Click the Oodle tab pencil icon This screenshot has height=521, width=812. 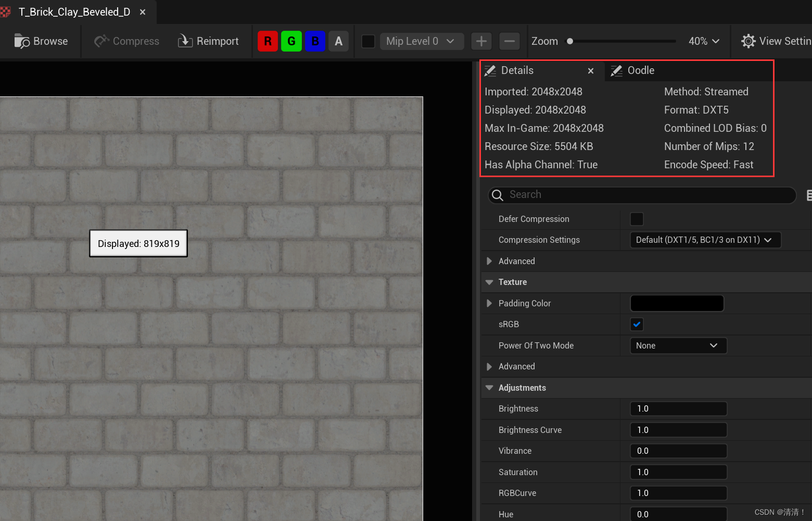[x=616, y=71]
